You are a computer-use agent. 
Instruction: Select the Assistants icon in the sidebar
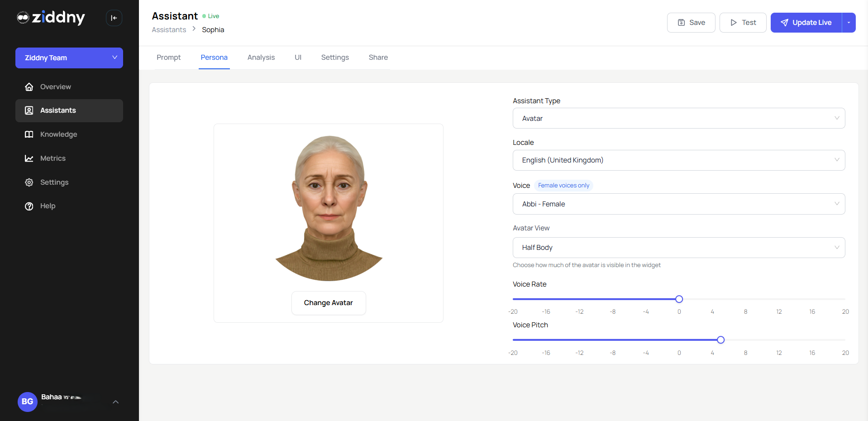coord(29,110)
